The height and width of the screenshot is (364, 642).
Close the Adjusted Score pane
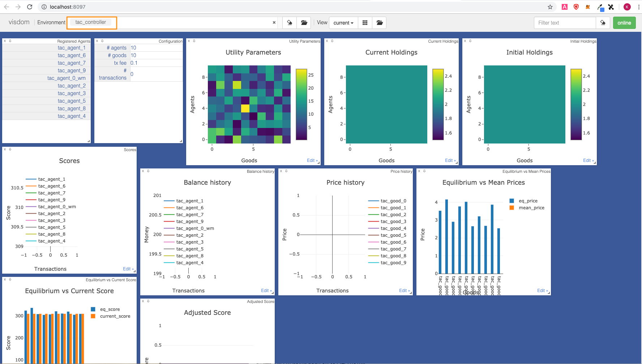click(143, 301)
